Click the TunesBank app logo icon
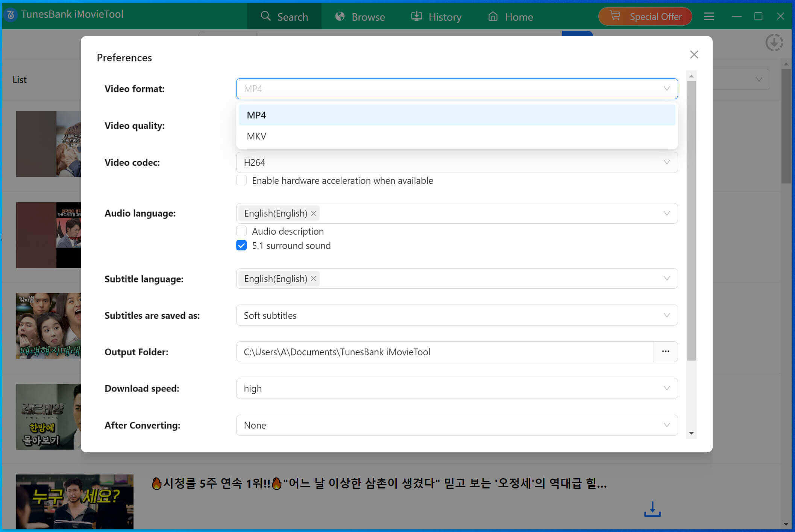Viewport: 795px width, 532px height. click(x=11, y=15)
